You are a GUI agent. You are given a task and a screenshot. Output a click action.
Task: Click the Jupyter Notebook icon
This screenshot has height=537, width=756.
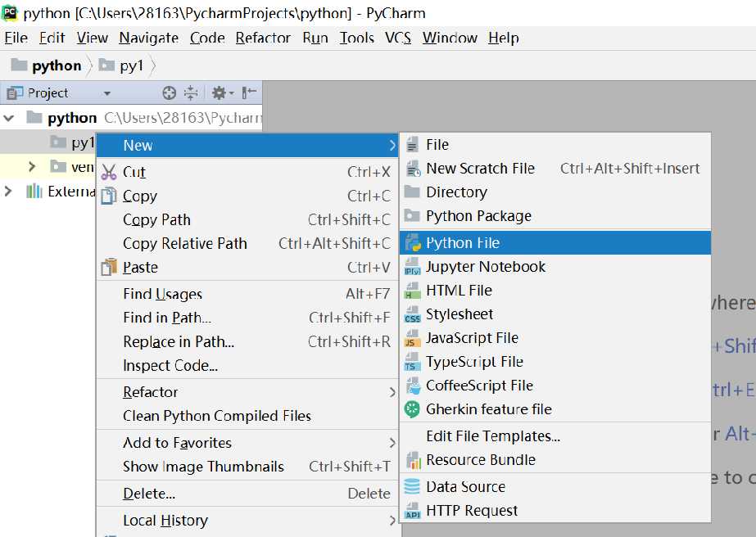click(x=413, y=267)
